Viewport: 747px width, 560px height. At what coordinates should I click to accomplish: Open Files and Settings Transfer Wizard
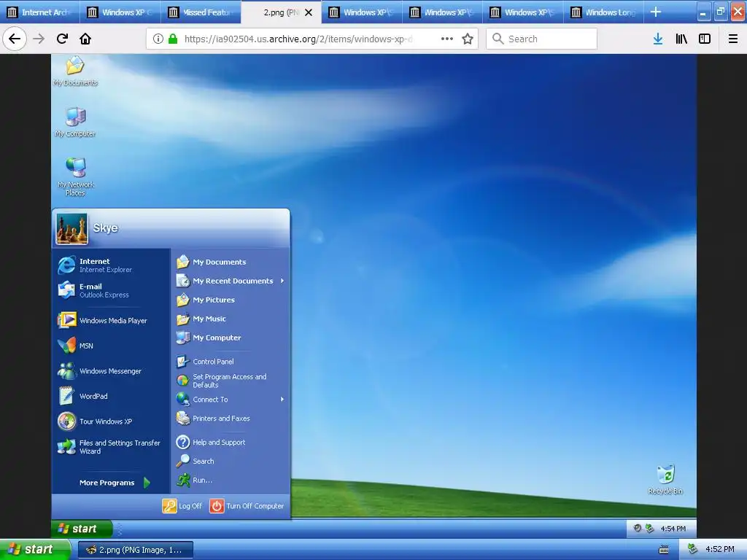(x=111, y=447)
